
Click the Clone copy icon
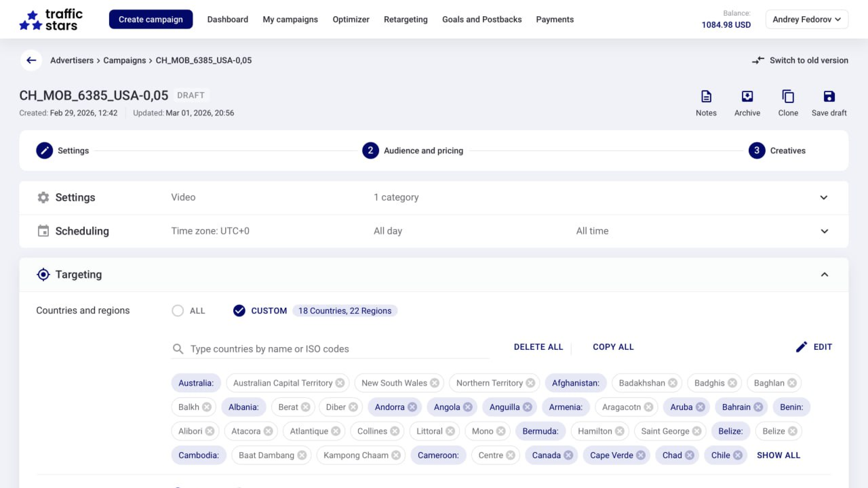(x=788, y=97)
